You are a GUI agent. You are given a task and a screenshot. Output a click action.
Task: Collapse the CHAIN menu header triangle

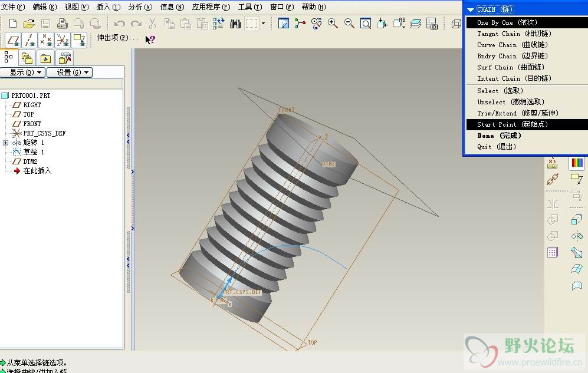[470, 10]
